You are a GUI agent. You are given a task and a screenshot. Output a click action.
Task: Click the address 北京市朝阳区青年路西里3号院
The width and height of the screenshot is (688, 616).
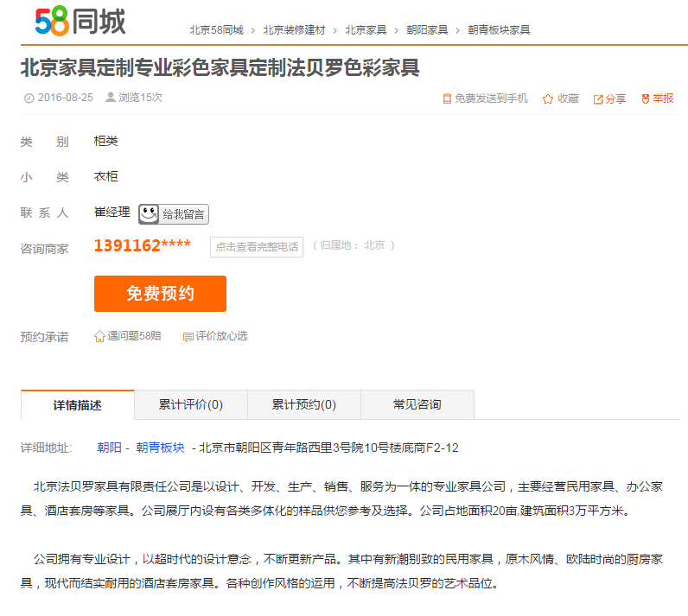click(329, 448)
